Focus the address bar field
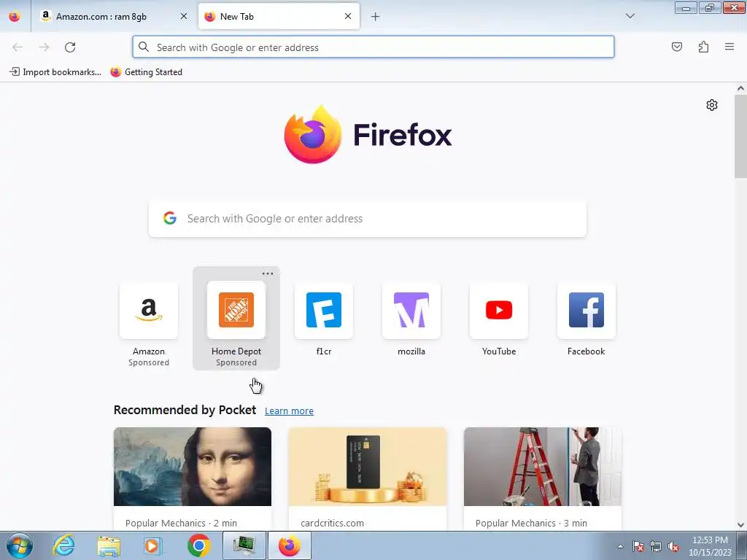This screenshot has height=560, width=747. click(x=373, y=47)
